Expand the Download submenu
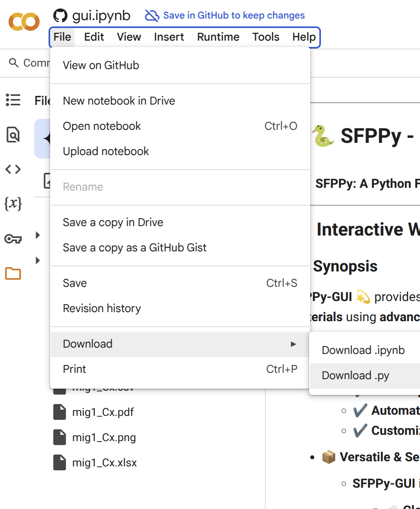The image size is (420, 509). (180, 344)
